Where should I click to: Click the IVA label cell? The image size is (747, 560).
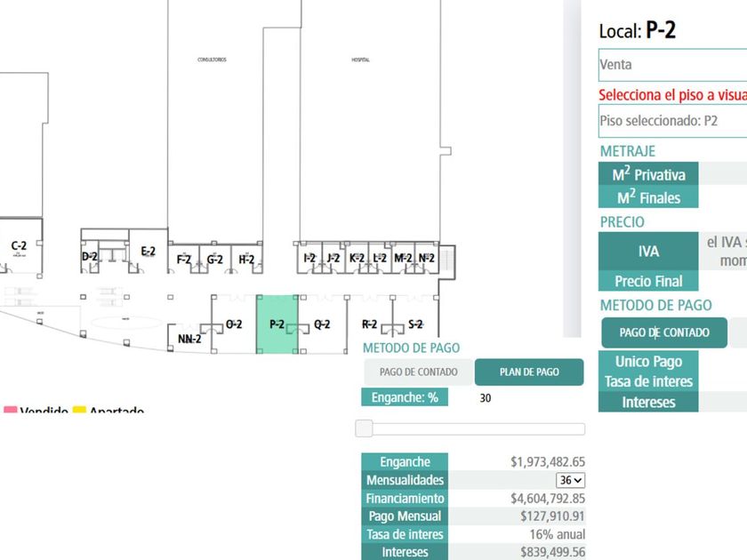pos(648,251)
